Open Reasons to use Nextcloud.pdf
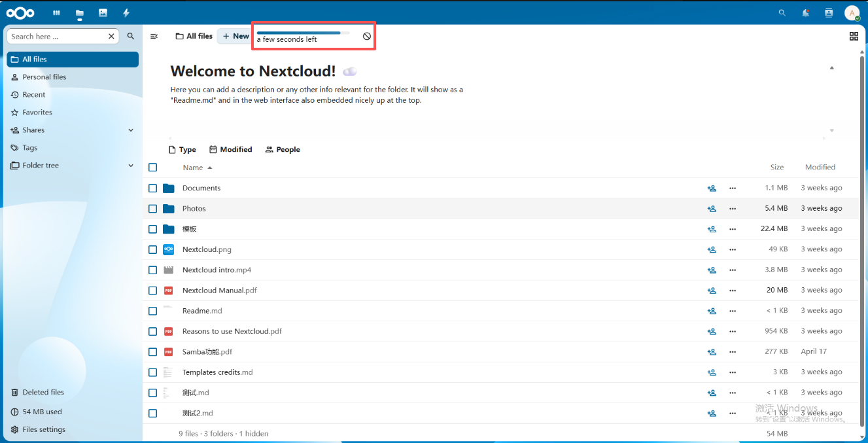 coord(232,331)
